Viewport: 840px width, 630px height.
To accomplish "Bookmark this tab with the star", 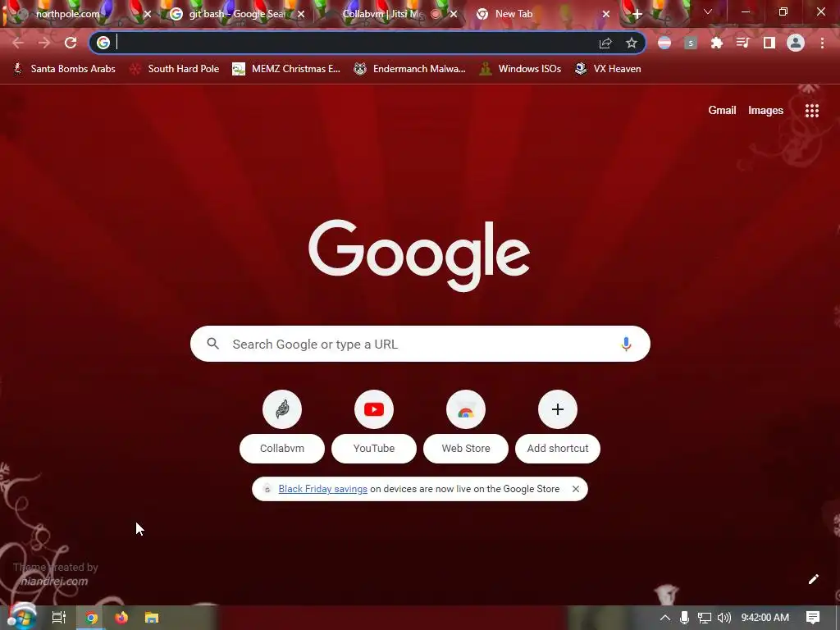I will (x=632, y=43).
